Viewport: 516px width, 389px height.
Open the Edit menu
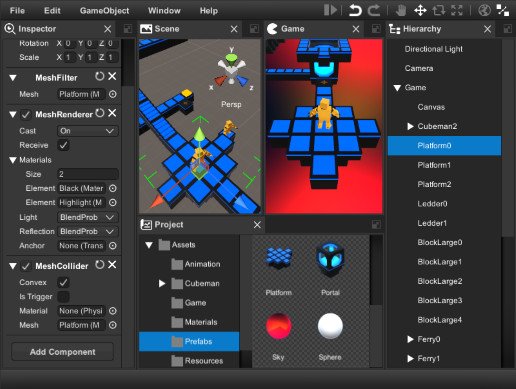click(x=52, y=11)
